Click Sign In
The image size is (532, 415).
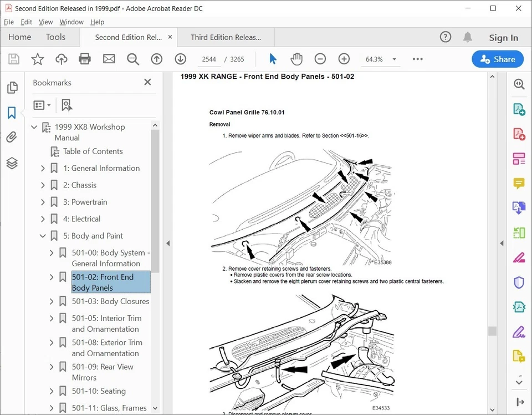click(x=503, y=37)
